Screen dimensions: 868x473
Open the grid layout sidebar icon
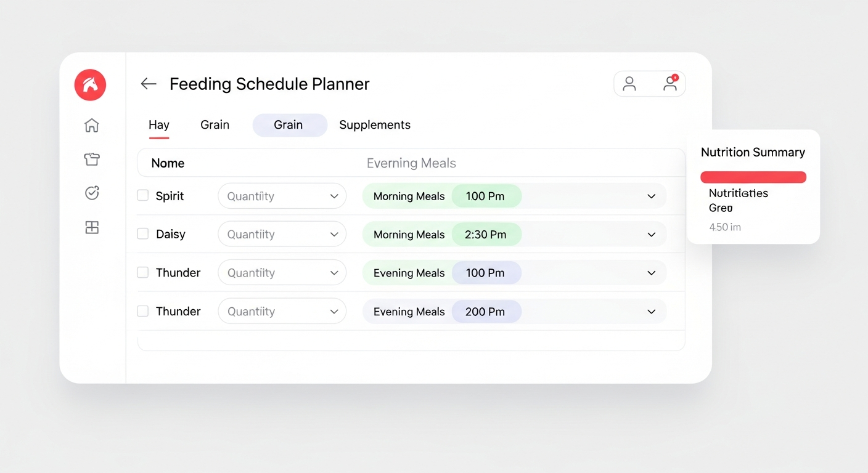click(92, 227)
